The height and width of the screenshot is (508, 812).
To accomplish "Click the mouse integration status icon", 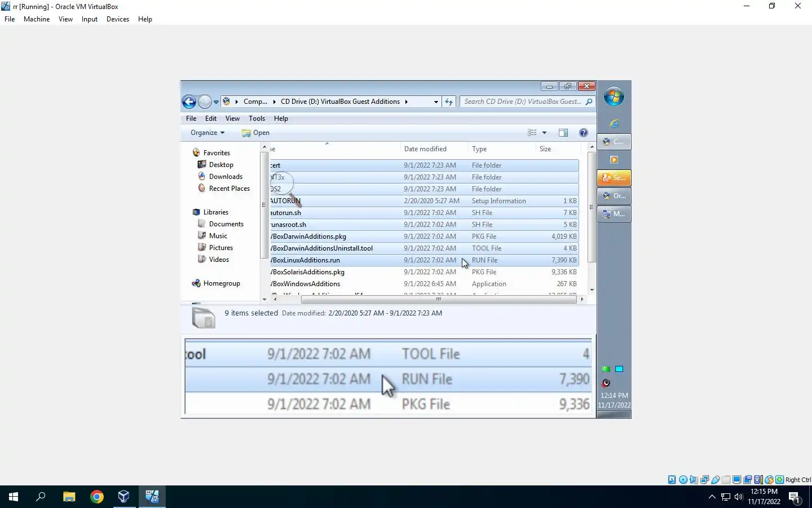I will pos(769,480).
